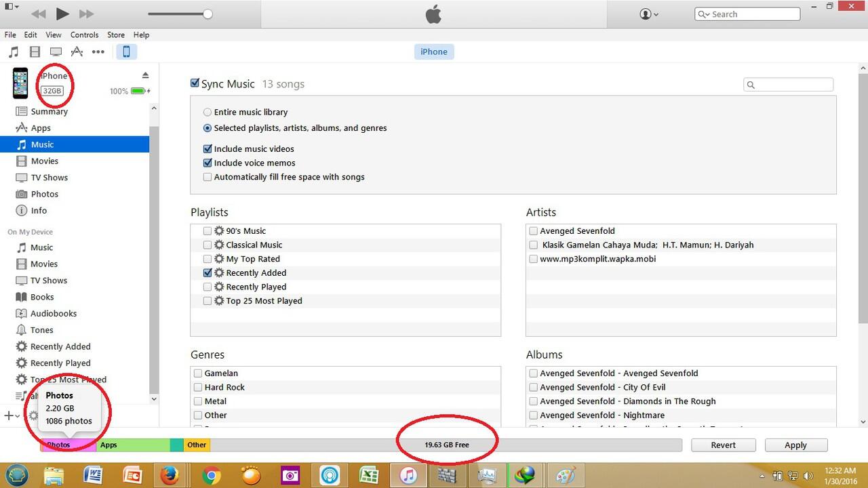Focus the iTunes Search field
Viewport: 868px width, 488px height.
click(x=747, y=14)
